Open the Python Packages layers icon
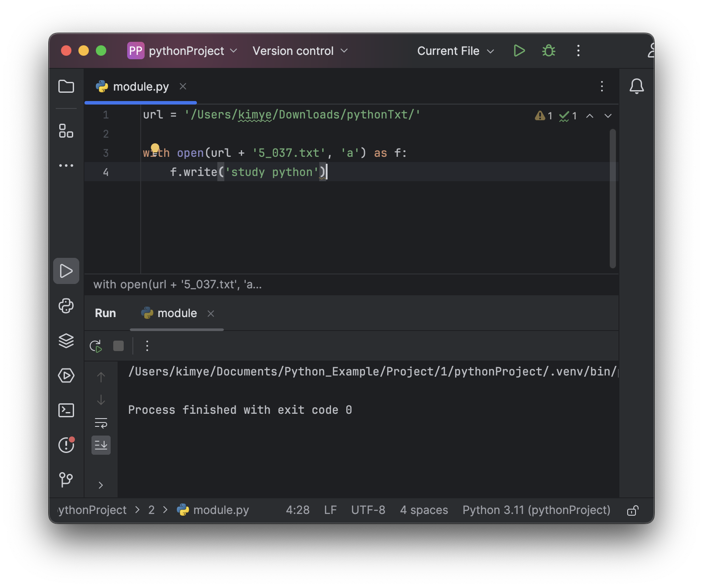This screenshot has height=588, width=703. (66, 341)
